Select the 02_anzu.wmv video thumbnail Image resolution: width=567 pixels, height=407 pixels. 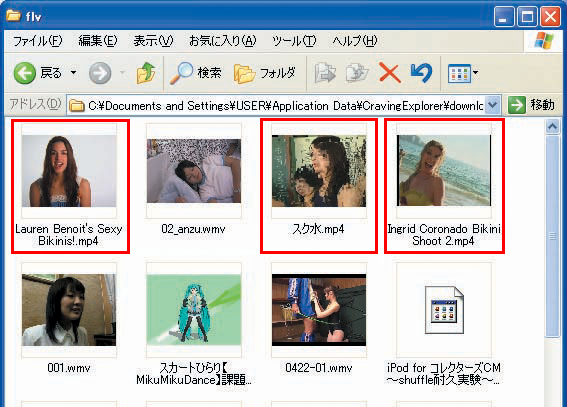[x=194, y=171]
